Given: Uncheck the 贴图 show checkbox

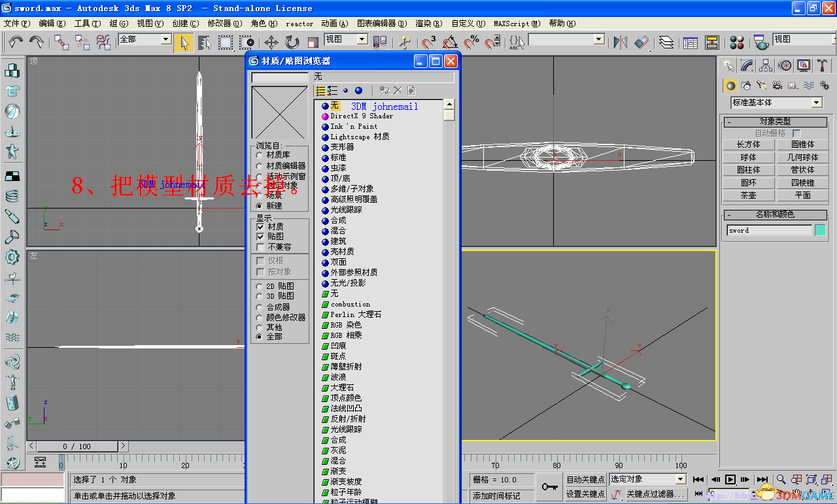Looking at the screenshot, I should tap(260, 236).
